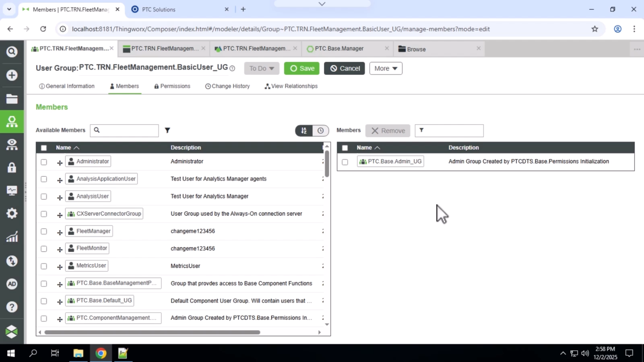This screenshot has height=362, width=644.
Task: Focus the Available Members search field
Action: (x=124, y=130)
